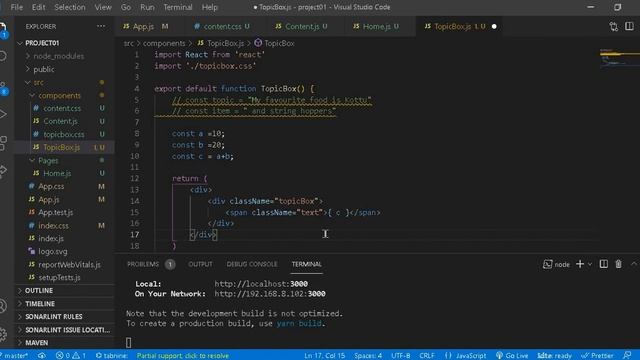Open the Accounts icon in activity bar
640x360 pixels.
click(x=3, y=306)
